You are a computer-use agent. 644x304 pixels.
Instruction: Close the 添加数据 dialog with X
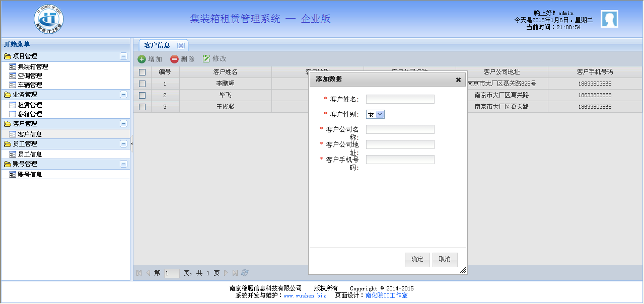458,80
